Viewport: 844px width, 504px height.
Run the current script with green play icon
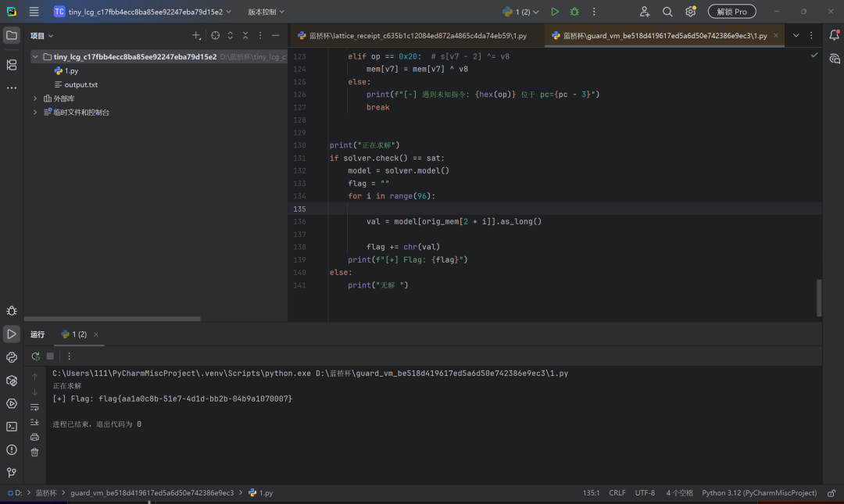[554, 11]
